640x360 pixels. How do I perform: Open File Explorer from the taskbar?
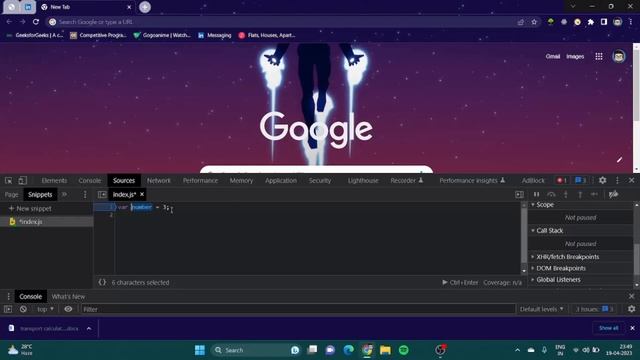385,350
